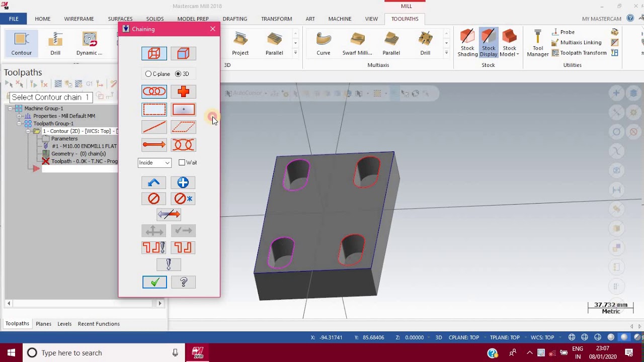The image size is (644, 362).
Task: Choose the Point selection method (red cross)
Action: pyautogui.click(x=183, y=92)
